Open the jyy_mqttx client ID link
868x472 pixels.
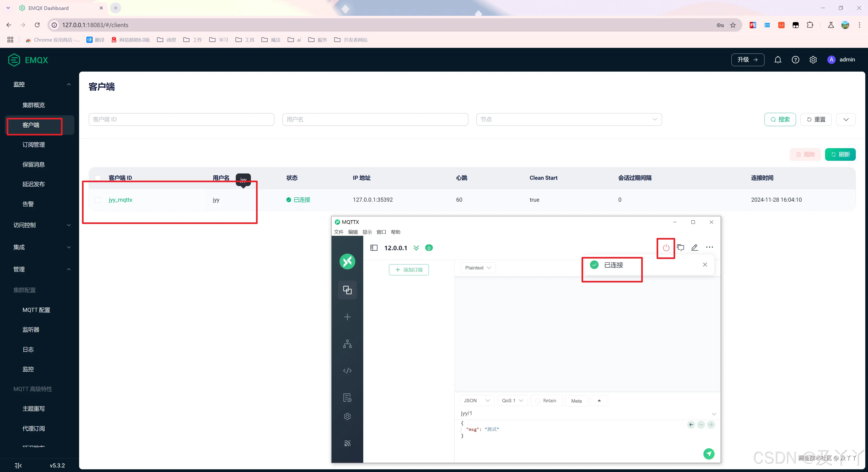click(x=120, y=200)
